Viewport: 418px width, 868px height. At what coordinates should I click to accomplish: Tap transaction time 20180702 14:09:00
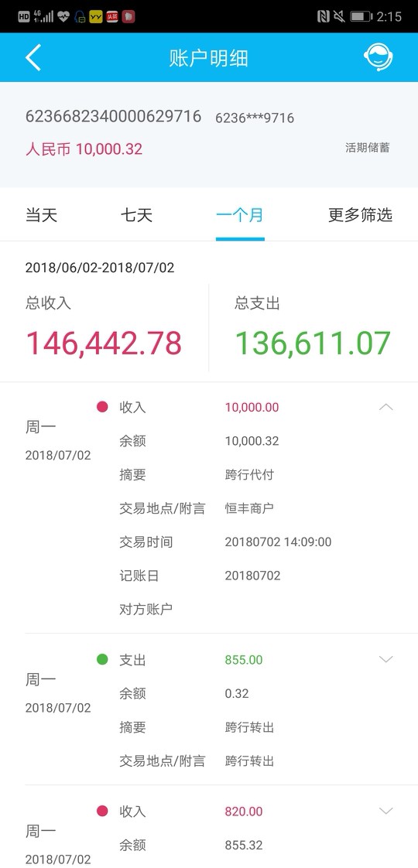click(278, 542)
